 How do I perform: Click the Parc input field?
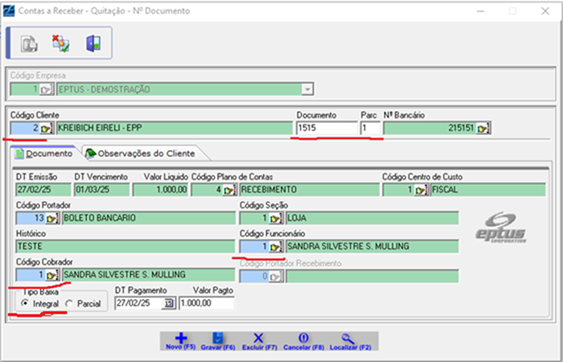370,128
